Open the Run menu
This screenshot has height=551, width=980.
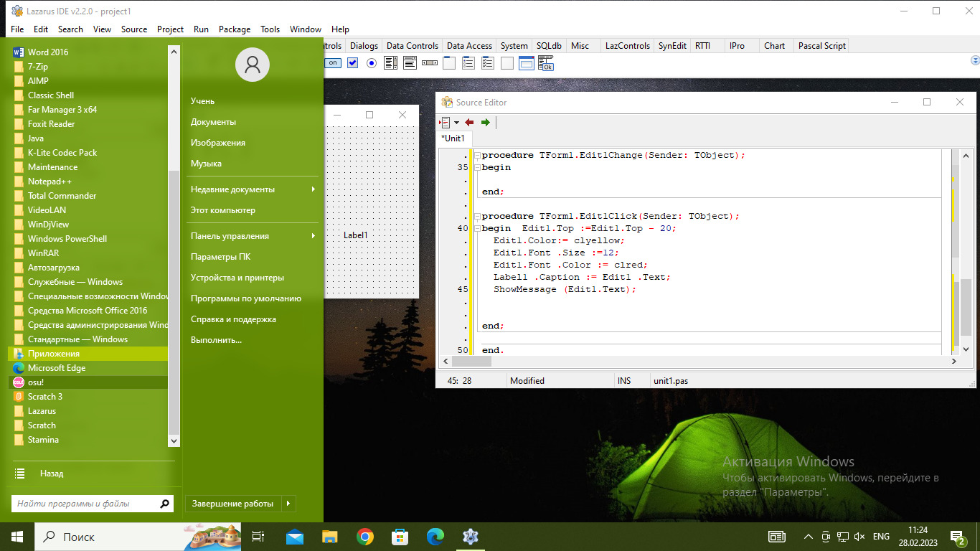point(201,29)
